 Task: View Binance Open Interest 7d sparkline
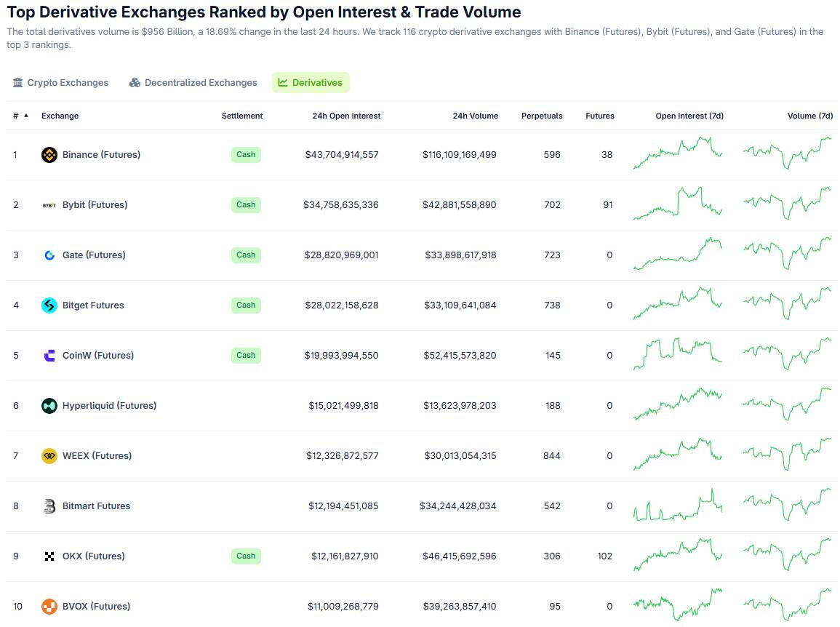677,153
